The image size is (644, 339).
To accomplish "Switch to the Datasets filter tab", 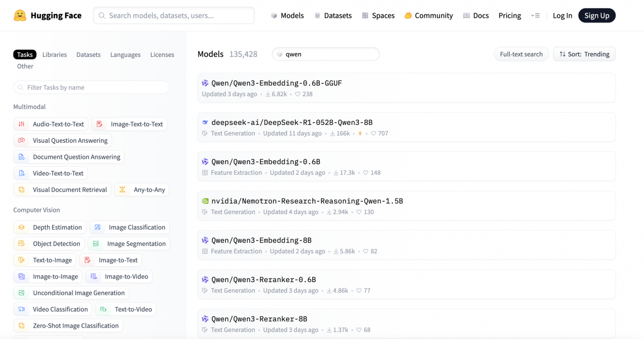I will pyautogui.click(x=89, y=55).
